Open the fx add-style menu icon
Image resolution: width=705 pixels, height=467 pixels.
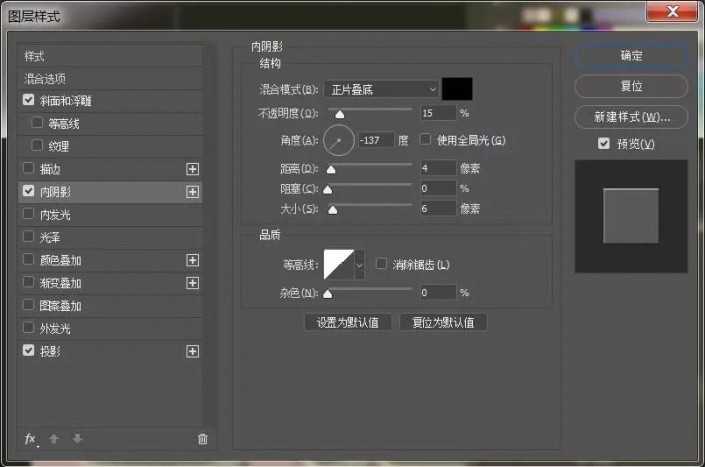click(x=30, y=438)
